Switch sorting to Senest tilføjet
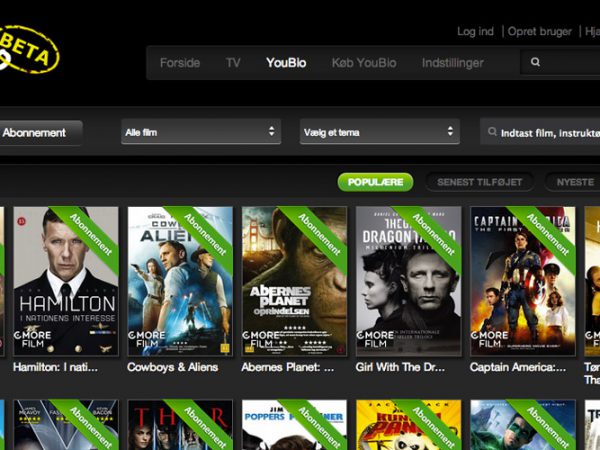The width and height of the screenshot is (600, 450). pyautogui.click(x=479, y=182)
